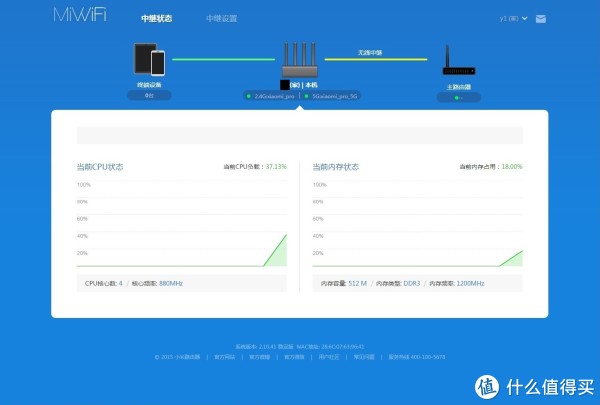Open the 中继状态 tab
The height and width of the screenshot is (405, 600).
point(157,18)
